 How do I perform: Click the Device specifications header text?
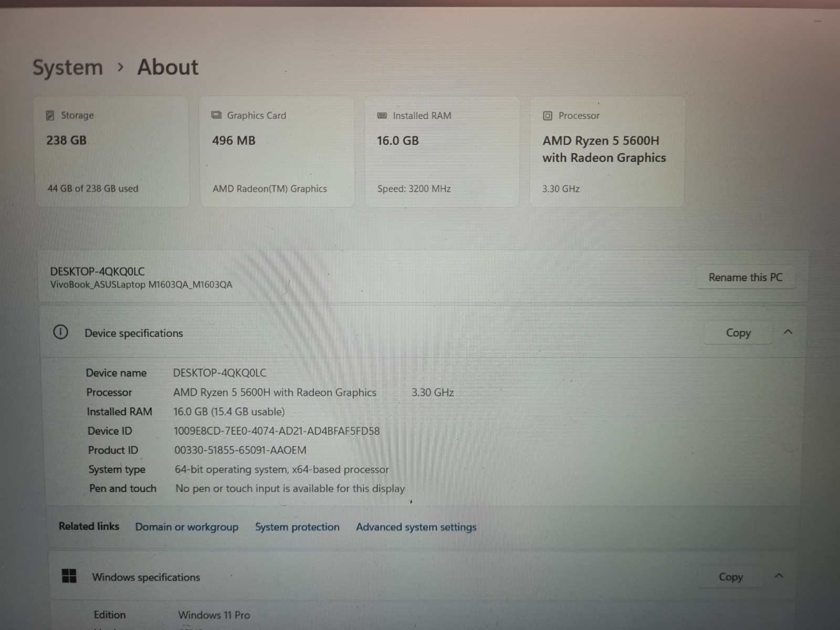[134, 333]
